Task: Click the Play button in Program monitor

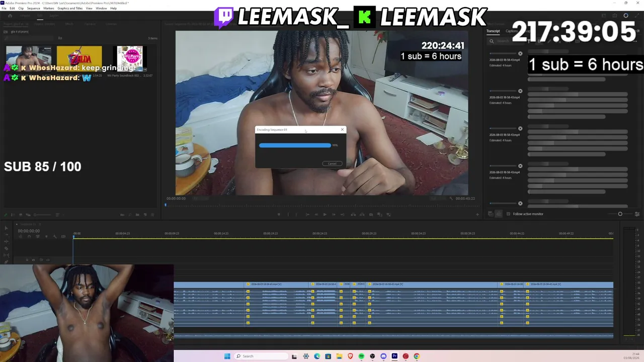Action: coord(325,215)
